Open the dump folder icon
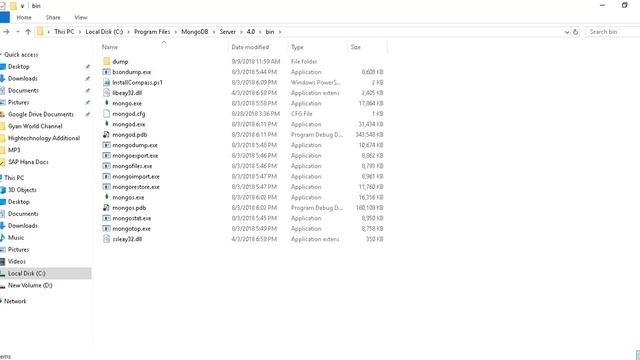This screenshot has width=640, height=360. 107,61
